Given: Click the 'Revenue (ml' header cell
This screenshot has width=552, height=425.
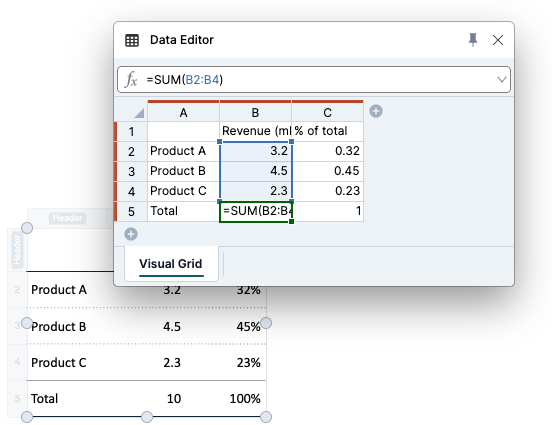Looking at the screenshot, I should point(256,131).
